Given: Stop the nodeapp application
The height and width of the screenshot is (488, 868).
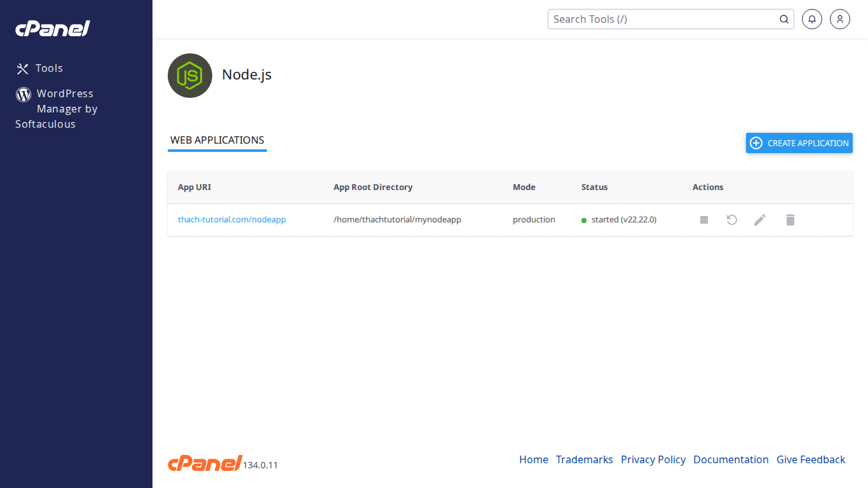Looking at the screenshot, I should pyautogui.click(x=704, y=220).
